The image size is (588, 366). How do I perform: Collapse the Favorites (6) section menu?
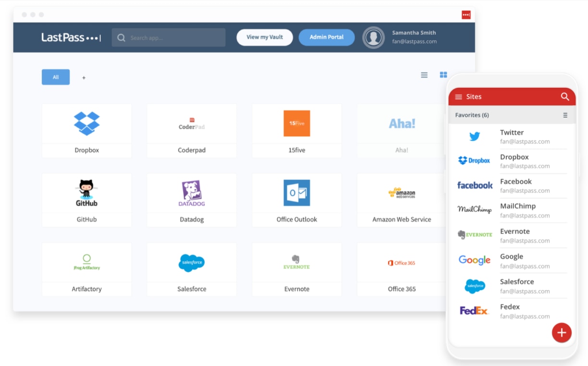tap(565, 115)
